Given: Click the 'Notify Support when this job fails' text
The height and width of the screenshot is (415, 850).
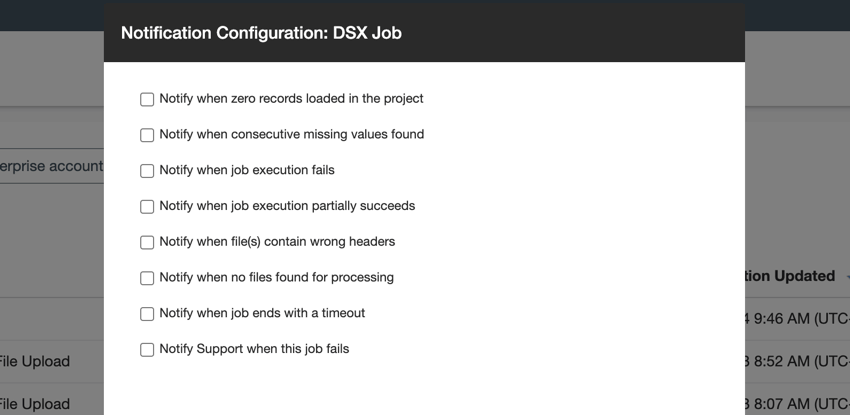Looking at the screenshot, I should [254, 349].
